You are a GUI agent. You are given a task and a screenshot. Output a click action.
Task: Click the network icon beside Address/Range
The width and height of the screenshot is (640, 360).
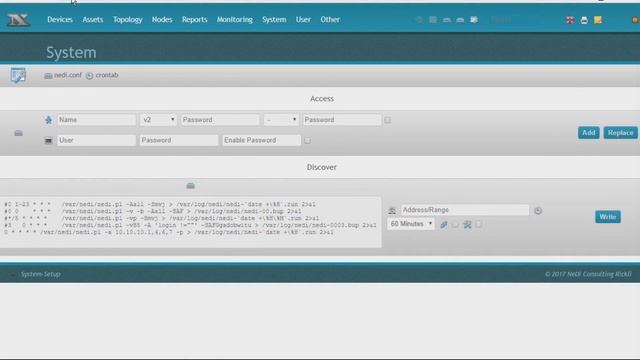pos(392,211)
